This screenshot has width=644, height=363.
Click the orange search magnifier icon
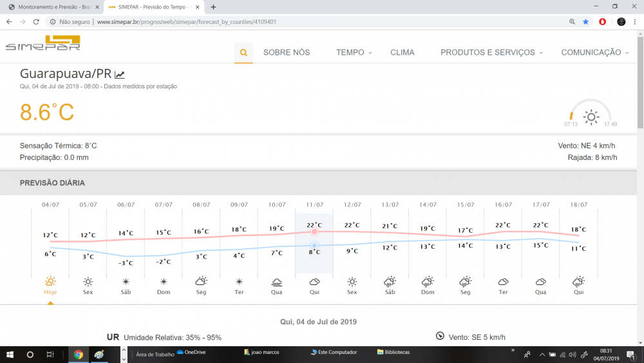point(243,53)
